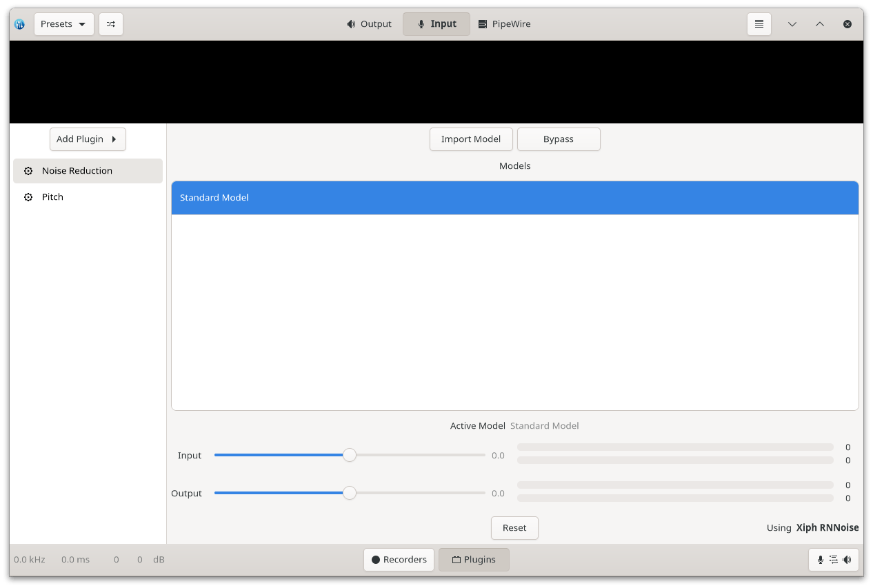
Task: Select the Input tab
Action: click(x=436, y=24)
